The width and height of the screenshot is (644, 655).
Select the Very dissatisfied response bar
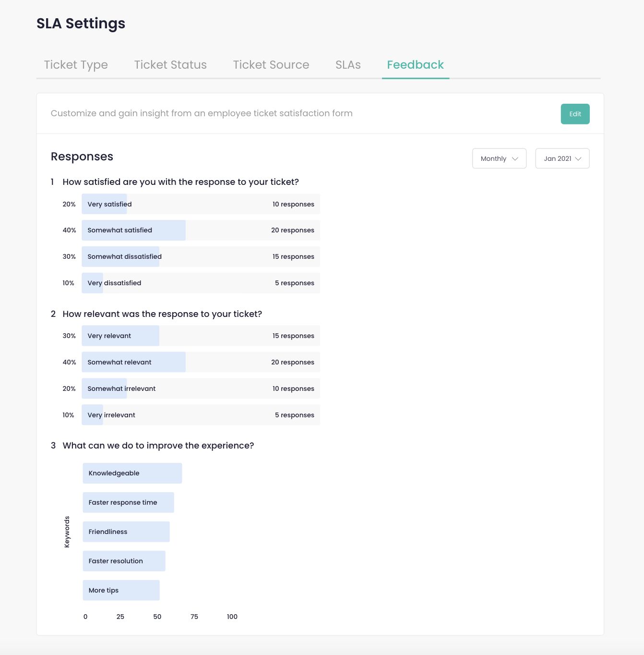click(201, 283)
